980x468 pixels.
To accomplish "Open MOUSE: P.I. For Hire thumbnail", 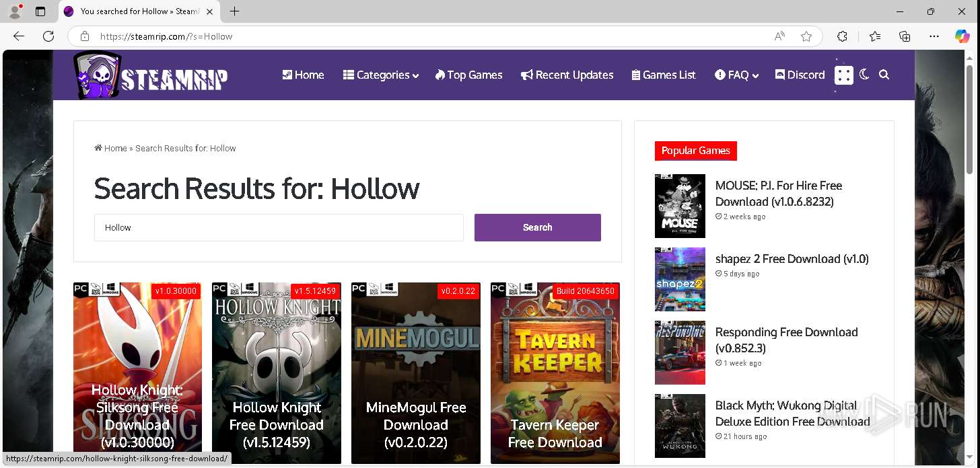I will pyautogui.click(x=680, y=206).
